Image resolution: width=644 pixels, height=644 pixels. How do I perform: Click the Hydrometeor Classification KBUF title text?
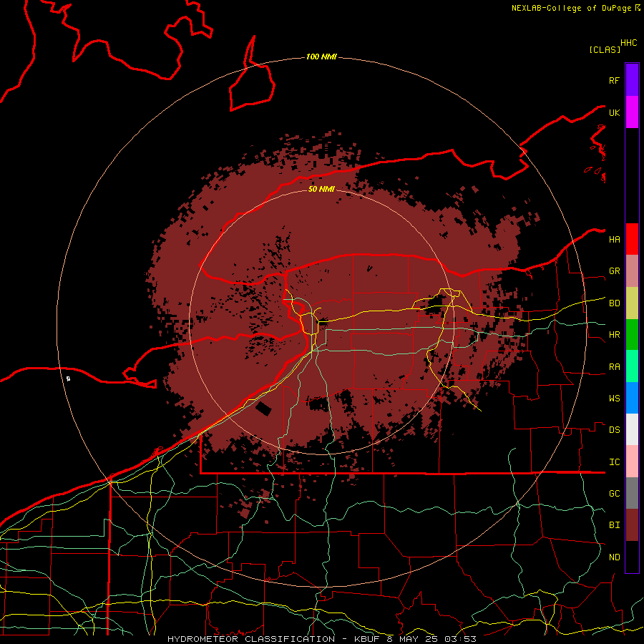tap(321, 639)
